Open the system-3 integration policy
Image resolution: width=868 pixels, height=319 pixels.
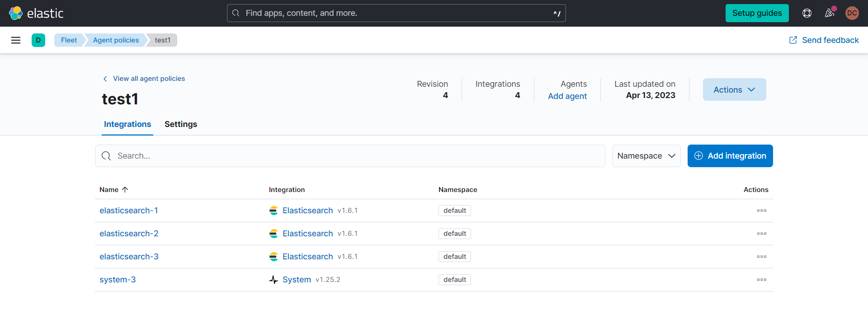tap(118, 280)
